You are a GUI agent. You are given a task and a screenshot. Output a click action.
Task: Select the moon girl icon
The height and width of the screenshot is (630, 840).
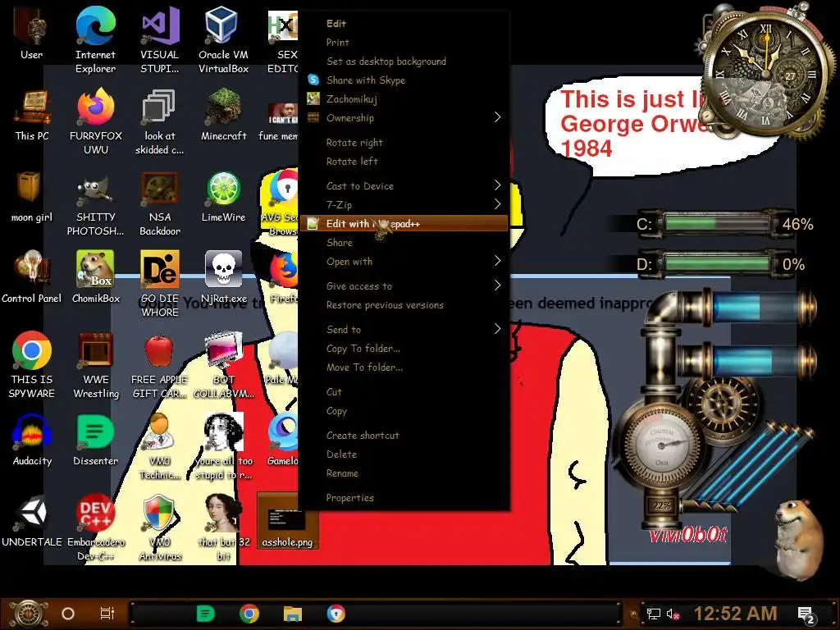[32, 195]
